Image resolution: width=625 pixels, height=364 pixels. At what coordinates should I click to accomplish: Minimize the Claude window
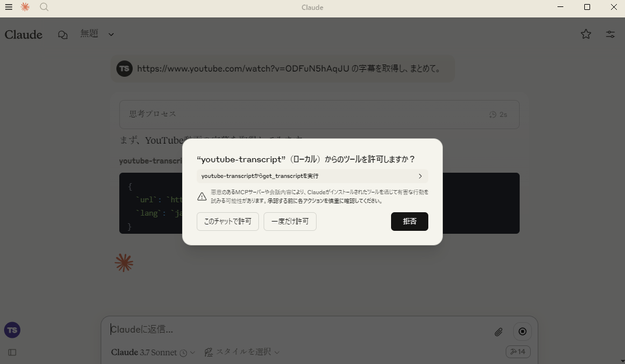point(560,7)
